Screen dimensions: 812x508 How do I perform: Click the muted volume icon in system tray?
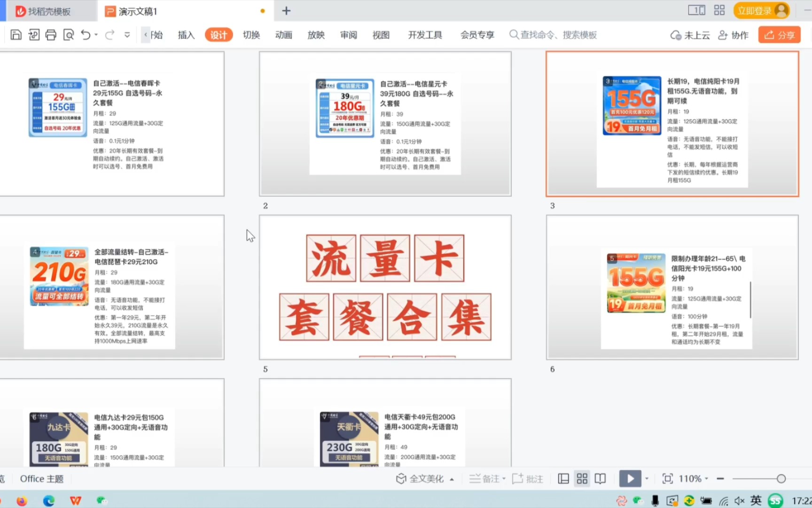(x=740, y=501)
